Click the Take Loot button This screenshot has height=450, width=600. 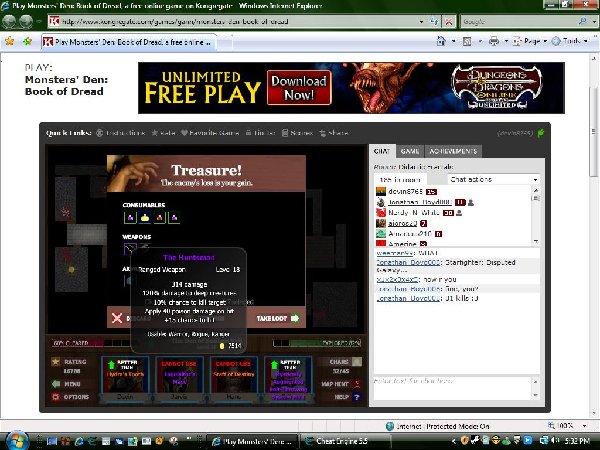click(277, 318)
